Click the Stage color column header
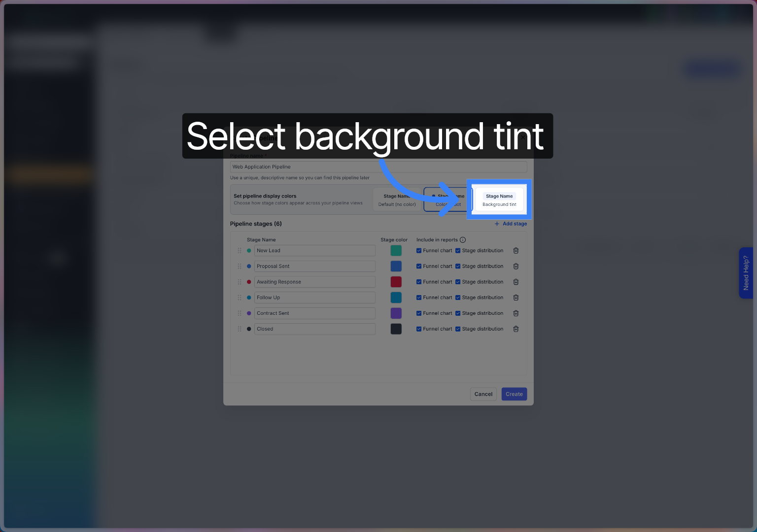Screen dimensions: 757x532 (394, 240)
